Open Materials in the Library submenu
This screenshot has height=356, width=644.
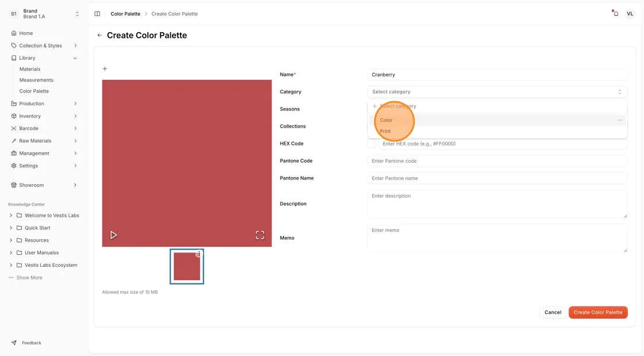click(30, 69)
